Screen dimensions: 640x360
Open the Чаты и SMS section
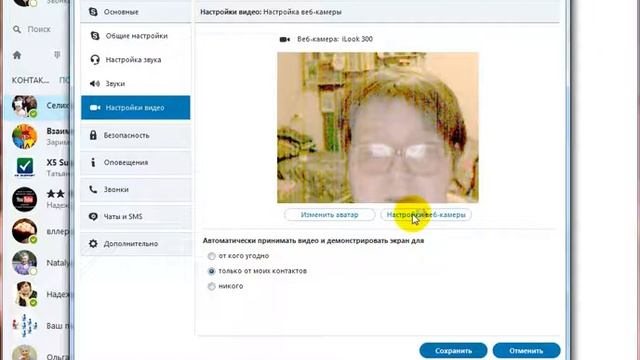point(136,217)
